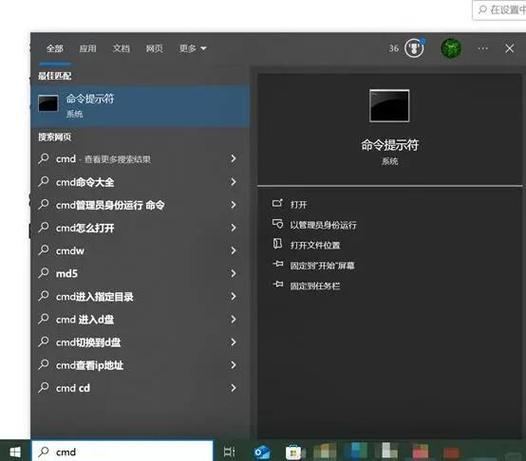Click the search magnifier icon beside cmdw

(44, 250)
